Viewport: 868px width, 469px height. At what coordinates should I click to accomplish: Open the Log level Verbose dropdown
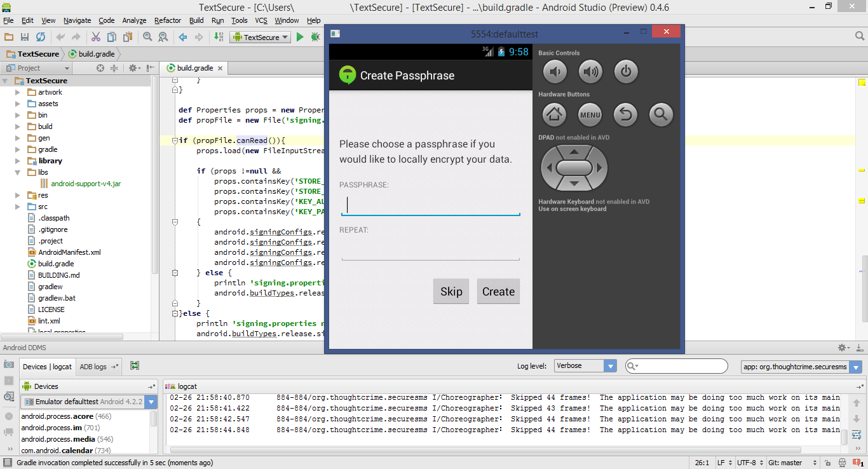585,366
